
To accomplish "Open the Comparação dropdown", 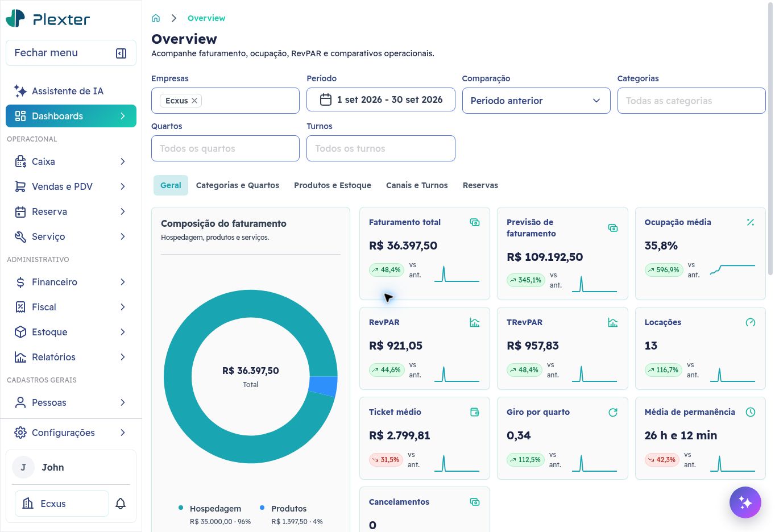I will (x=536, y=101).
